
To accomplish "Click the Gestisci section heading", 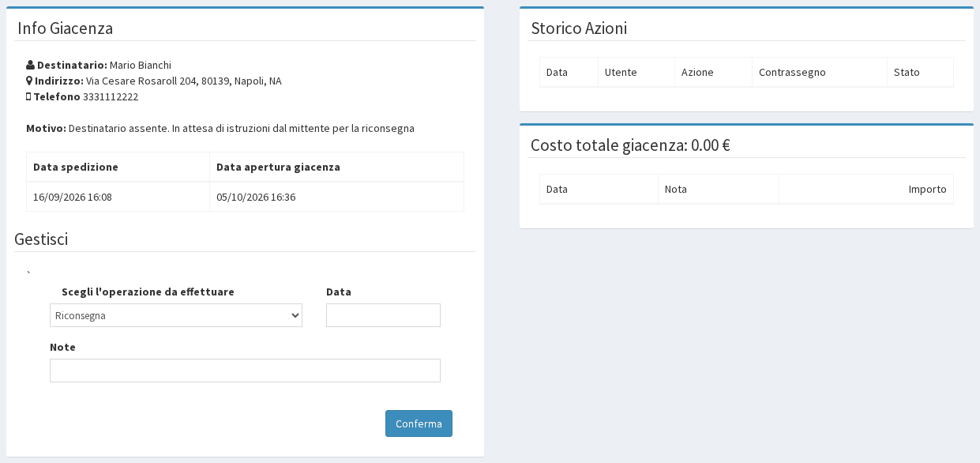I will [x=41, y=239].
